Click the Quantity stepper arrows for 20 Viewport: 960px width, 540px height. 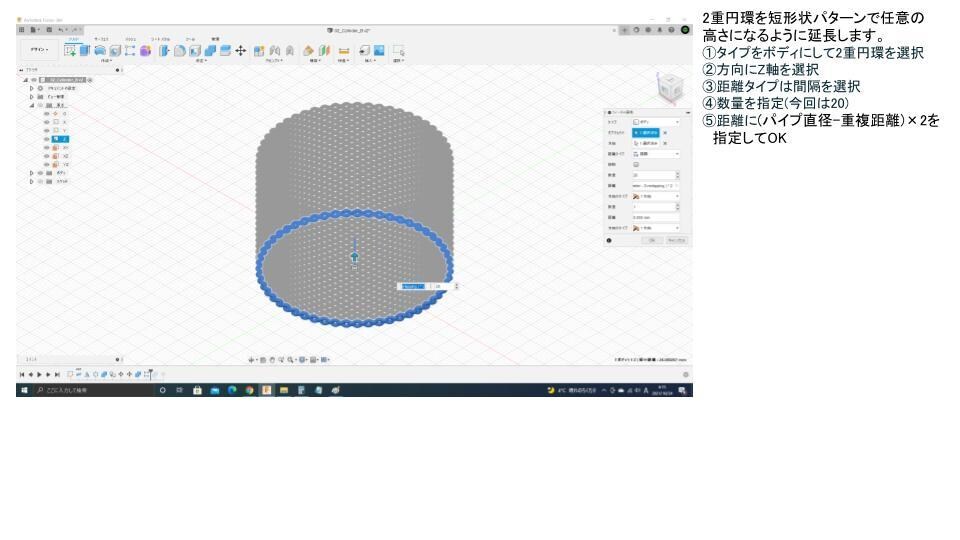click(x=678, y=175)
